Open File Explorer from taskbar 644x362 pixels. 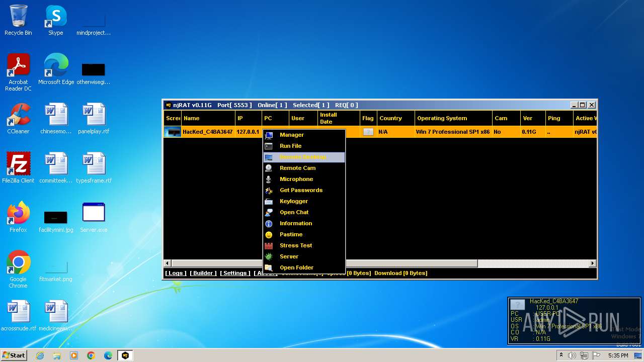[x=57, y=355]
